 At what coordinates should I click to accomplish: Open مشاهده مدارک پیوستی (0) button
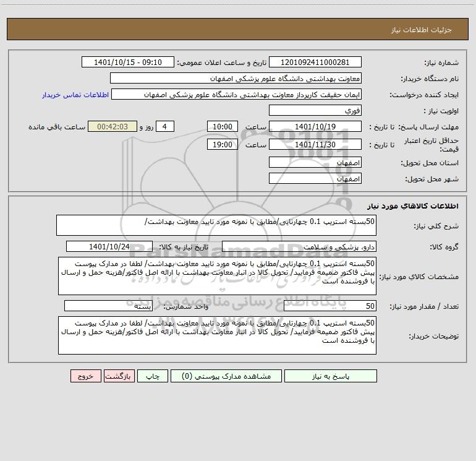click(226, 376)
